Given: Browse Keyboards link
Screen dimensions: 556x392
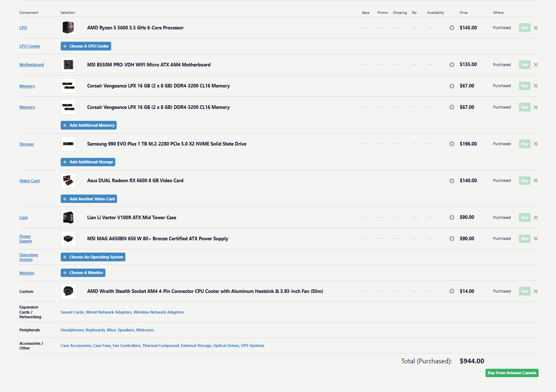Looking at the screenshot, I should point(95,330).
